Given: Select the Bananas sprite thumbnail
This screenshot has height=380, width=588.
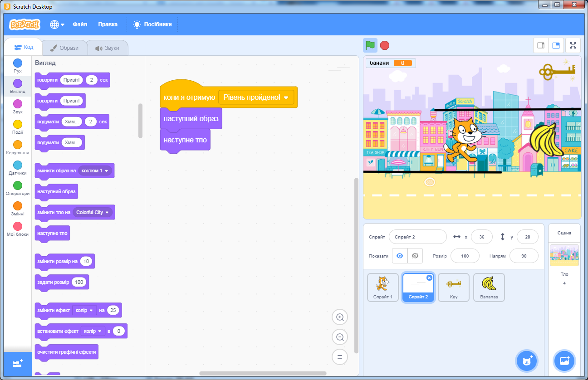Looking at the screenshot, I should [489, 287].
